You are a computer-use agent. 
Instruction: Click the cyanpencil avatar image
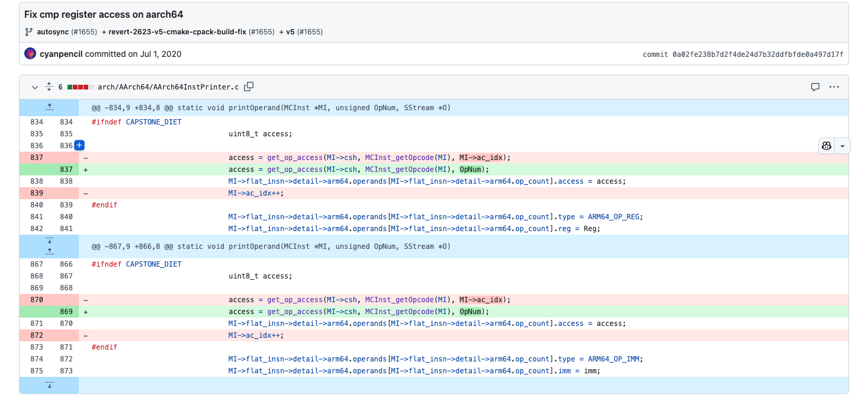coord(30,54)
